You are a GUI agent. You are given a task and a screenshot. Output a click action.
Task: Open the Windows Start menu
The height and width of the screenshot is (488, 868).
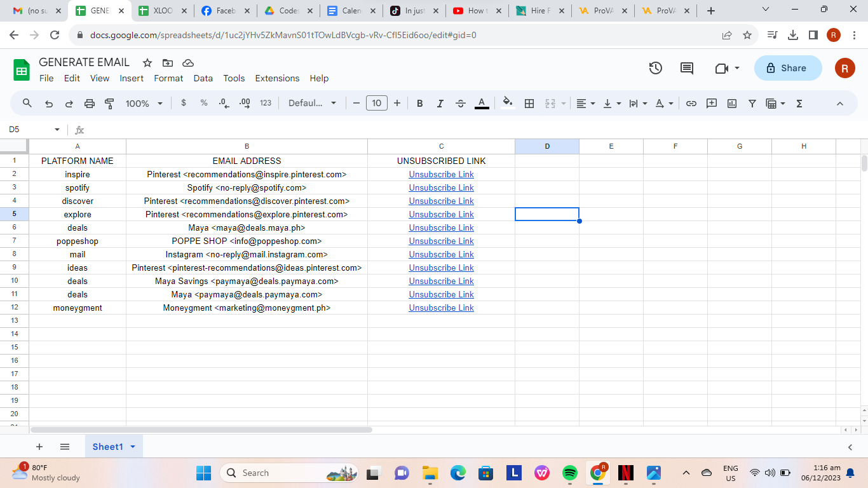point(203,473)
